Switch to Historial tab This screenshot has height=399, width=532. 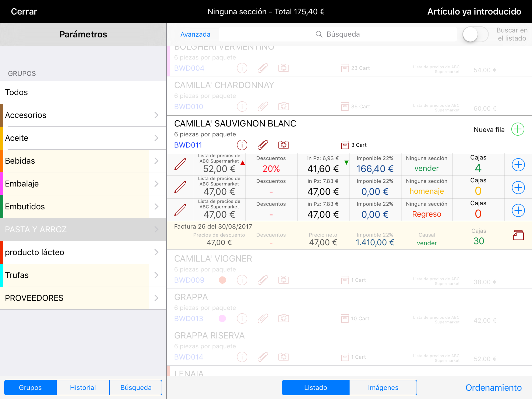83,388
